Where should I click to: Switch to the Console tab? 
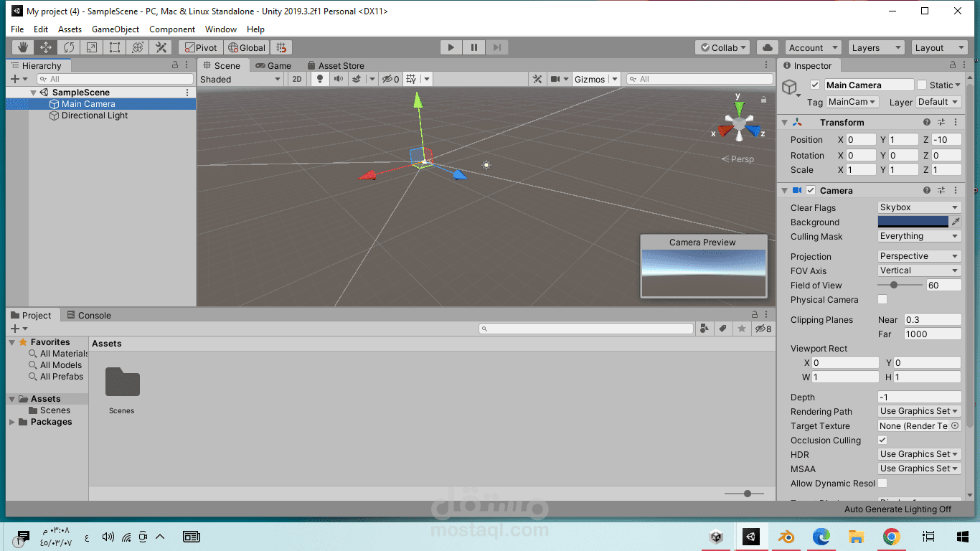coord(89,315)
